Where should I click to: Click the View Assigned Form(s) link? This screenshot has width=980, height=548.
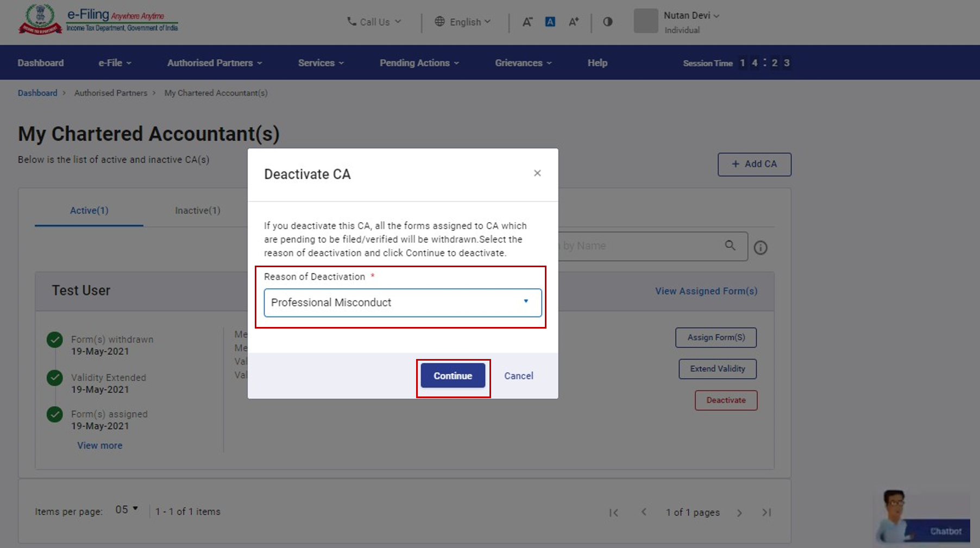pos(706,291)
